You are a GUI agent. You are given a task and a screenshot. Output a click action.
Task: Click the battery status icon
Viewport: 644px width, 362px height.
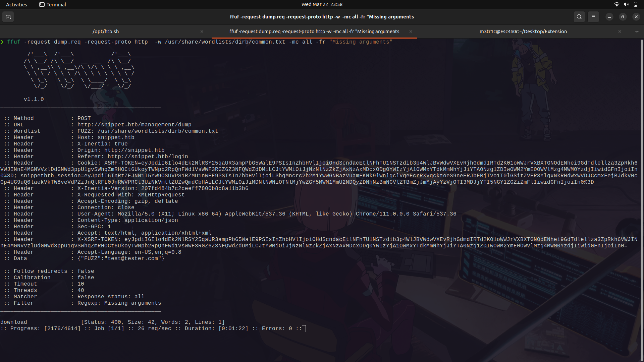636,4
